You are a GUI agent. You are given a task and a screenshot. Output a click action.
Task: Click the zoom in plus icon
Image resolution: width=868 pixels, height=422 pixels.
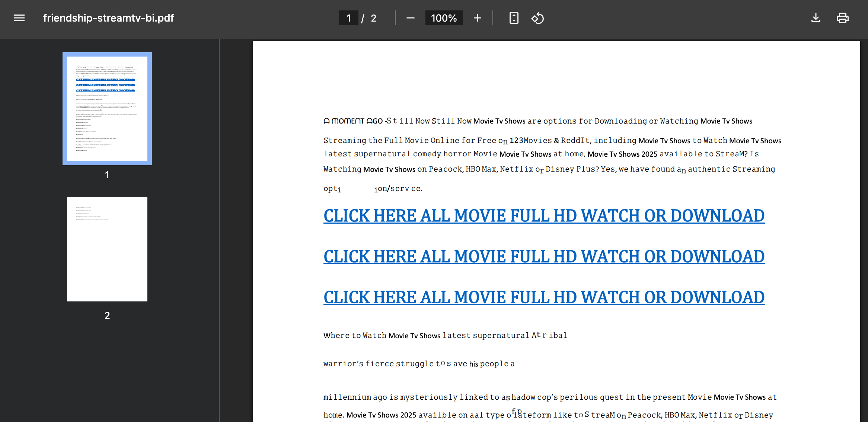tap(477, 18)
